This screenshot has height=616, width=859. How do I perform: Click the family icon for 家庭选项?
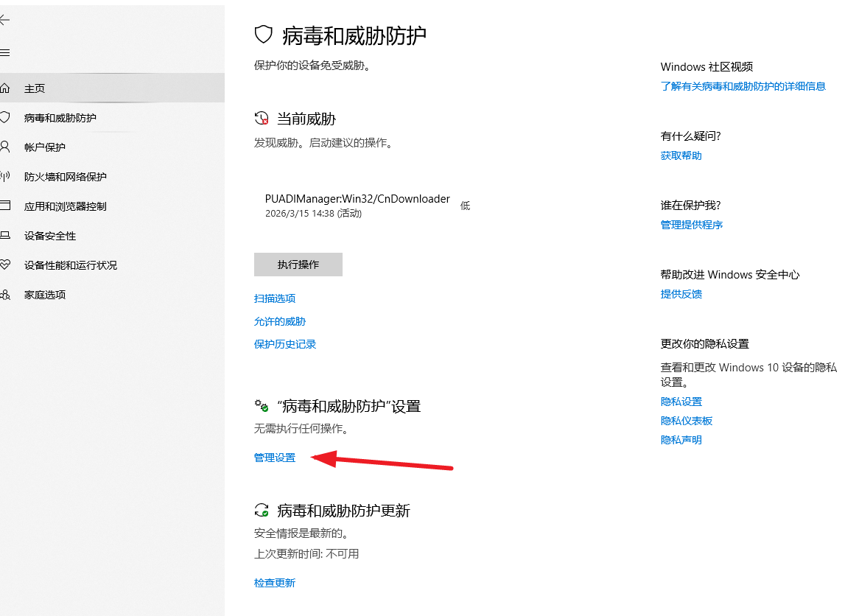pyautogui.click(x=5, y=295)
